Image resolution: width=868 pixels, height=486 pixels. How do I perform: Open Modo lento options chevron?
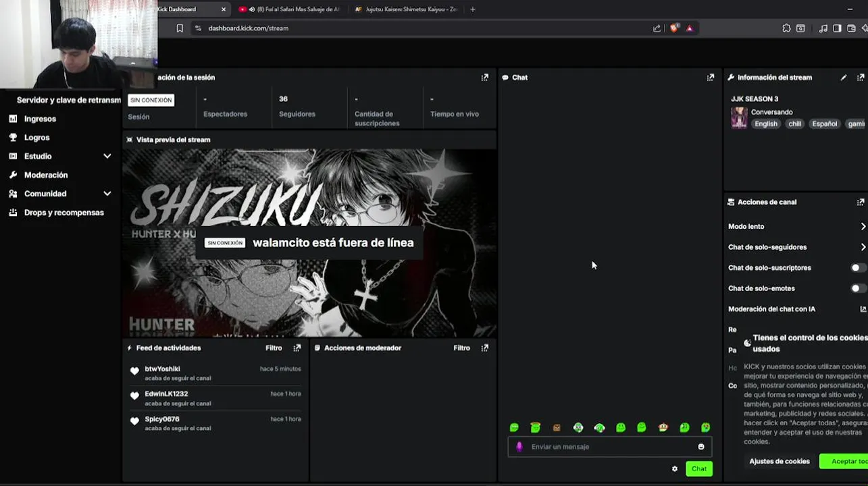[863, 227]
